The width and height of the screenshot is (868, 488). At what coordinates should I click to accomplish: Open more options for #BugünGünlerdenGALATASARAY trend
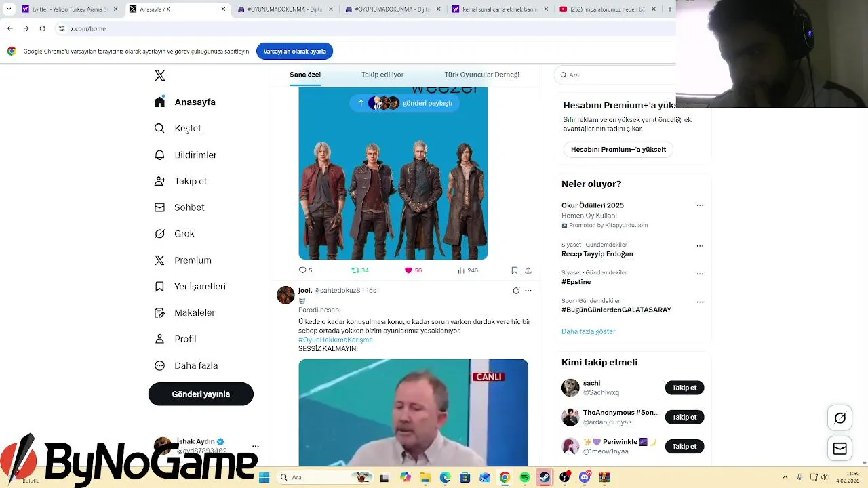click(700, 302)
